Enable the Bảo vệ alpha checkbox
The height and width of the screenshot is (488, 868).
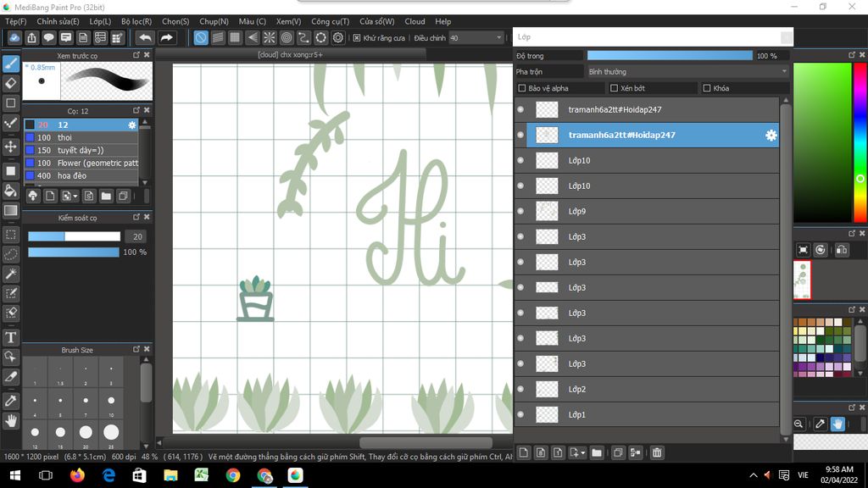point(522,88)
